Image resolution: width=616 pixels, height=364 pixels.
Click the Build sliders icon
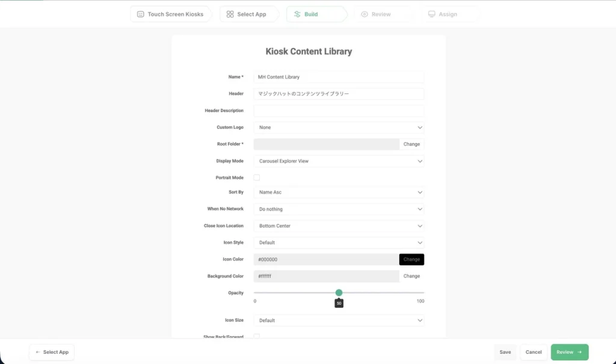(x=297, y=14)
